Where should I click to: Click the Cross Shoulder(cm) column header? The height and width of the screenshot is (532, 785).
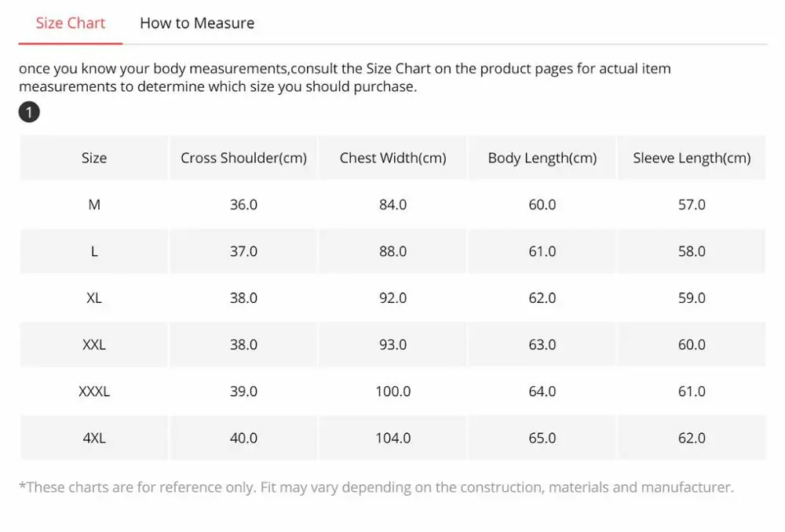point(243,158)
